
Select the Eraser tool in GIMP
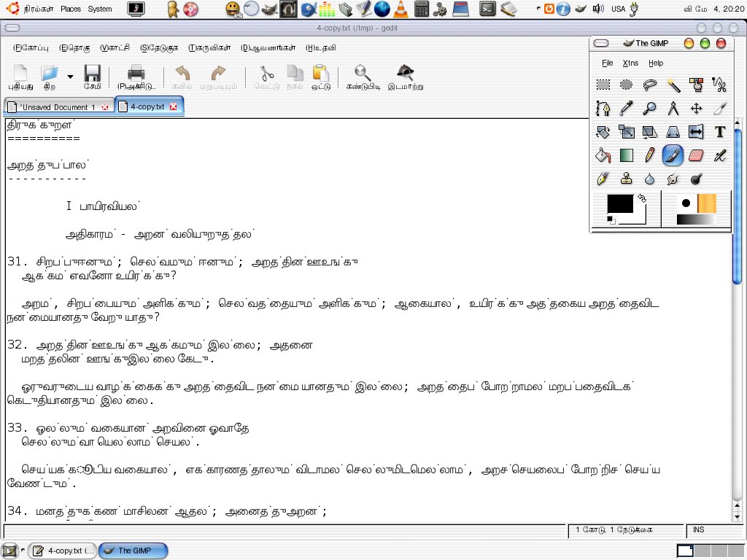pos(697,155)
